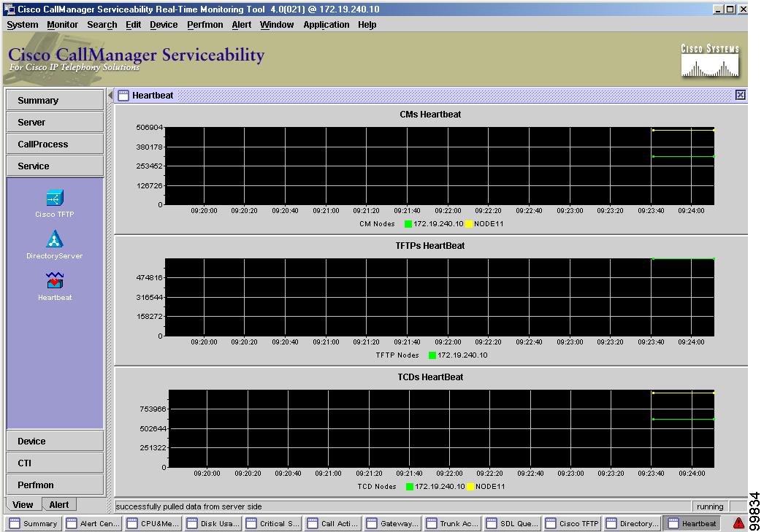Image resolution: width=764 pixels, height=532 pixels.
Task: Click green 172.19.240.10 swatch in TFTP Nodes legend
Action: click(x=432, y=355)
